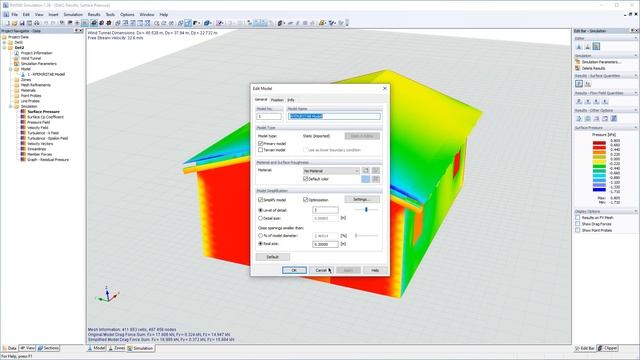Image resolution: width=640 pixels, height=360 pixels.
Task: Click fourth icon under Results - Other Options
Action: pos(605,118)
